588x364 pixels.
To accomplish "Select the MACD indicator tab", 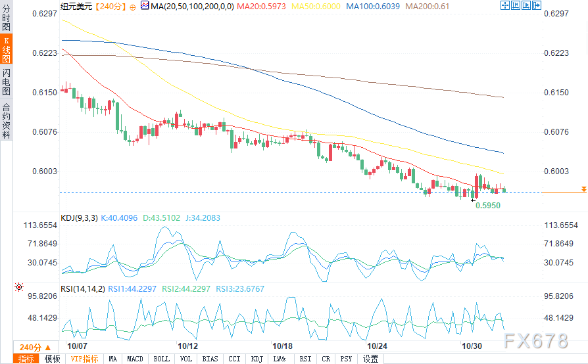I will (135, 359).
